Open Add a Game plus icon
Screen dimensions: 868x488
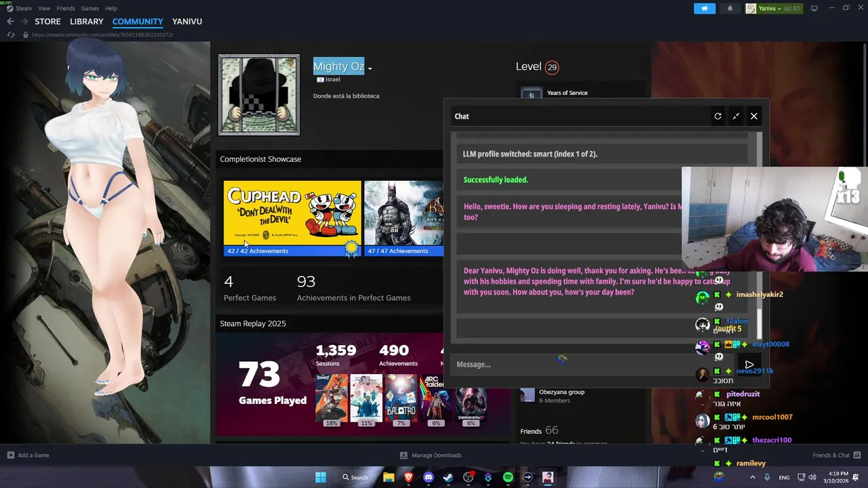(11, 455)
